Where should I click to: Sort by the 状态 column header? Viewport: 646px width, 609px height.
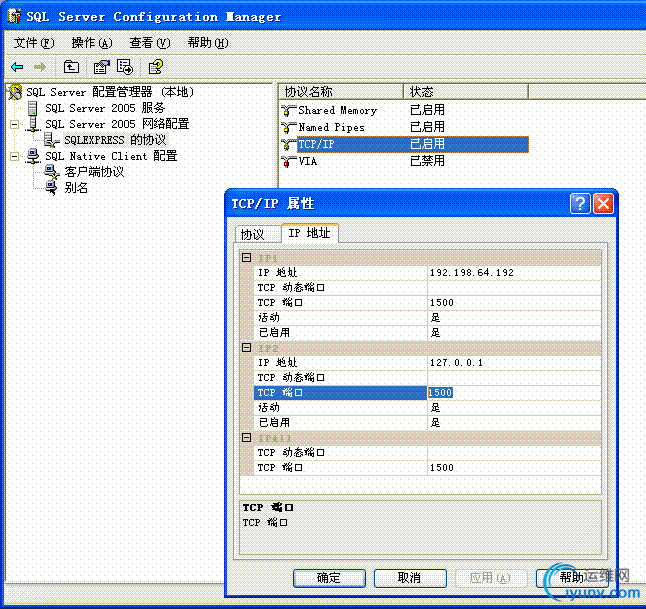[466, 91]
